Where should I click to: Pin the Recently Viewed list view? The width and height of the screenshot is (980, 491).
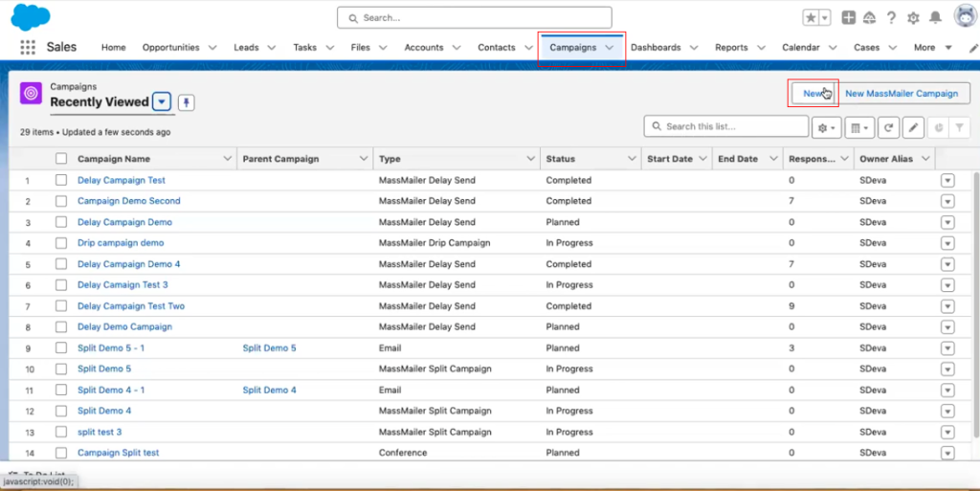pyautogui.click(x=187, y=102)
